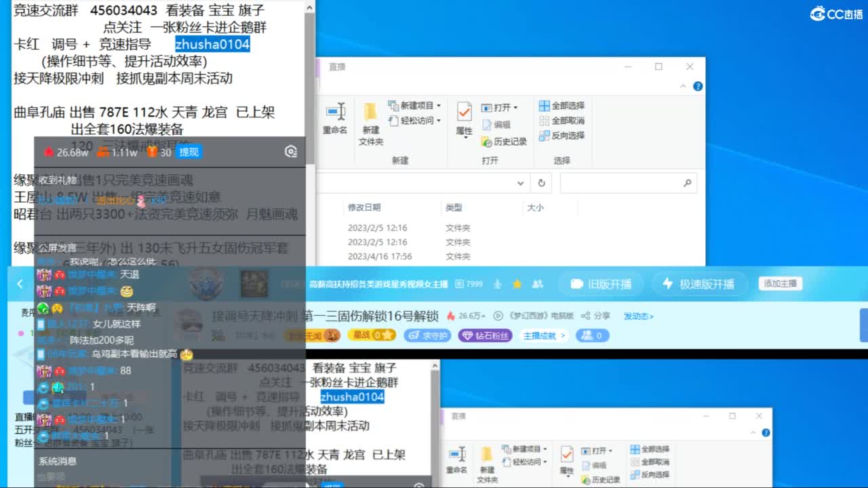The image size is (868, 488).
Task: Click the 系统消息 section header
Action: [58, 461]
